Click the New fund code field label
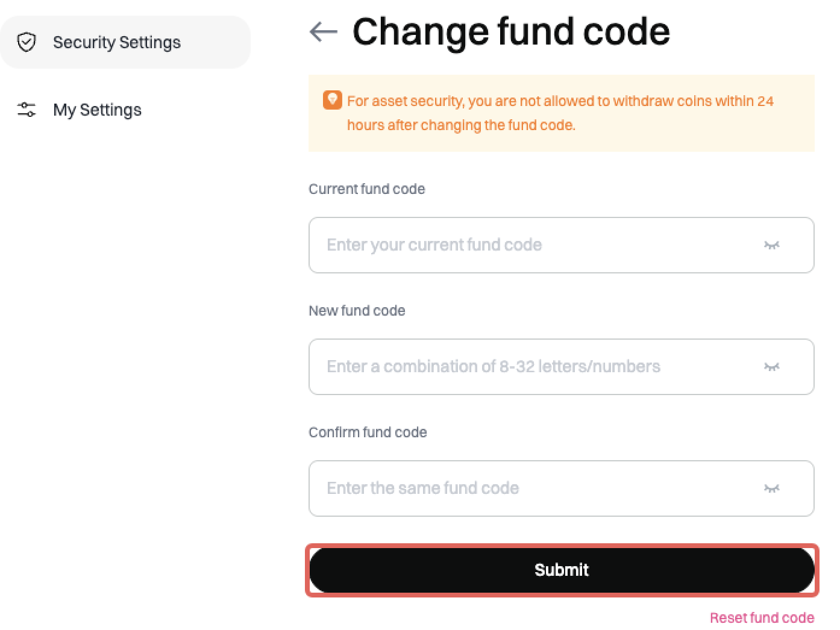Image resolution: width=840 pixels, height=630 pixels. pos(357,311)
